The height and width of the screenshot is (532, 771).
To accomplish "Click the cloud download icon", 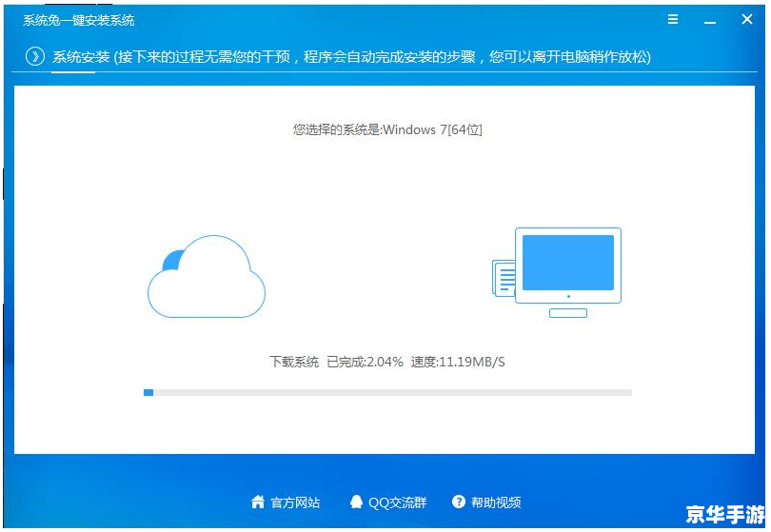I will (x=207, y=276).
